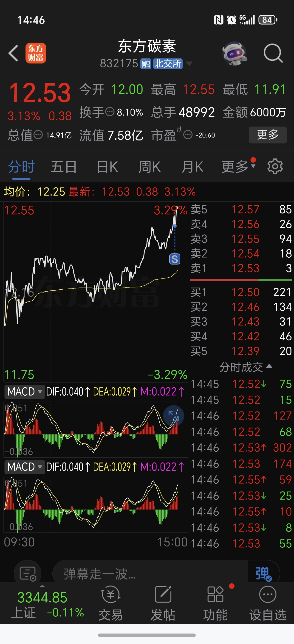The image size is (294, 644).
Task: Tap the 5G signal strength icon
Action: (x=247, y=20)
